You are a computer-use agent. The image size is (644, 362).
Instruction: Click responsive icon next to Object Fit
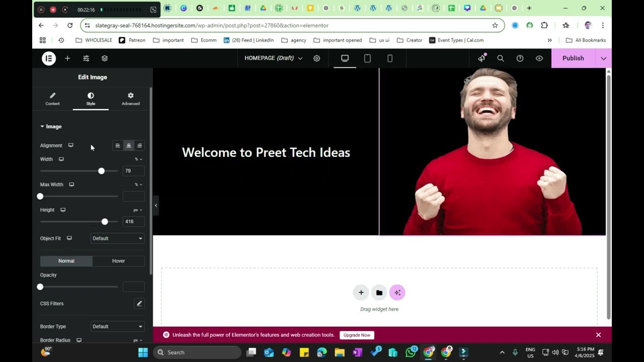click(69, 238)
